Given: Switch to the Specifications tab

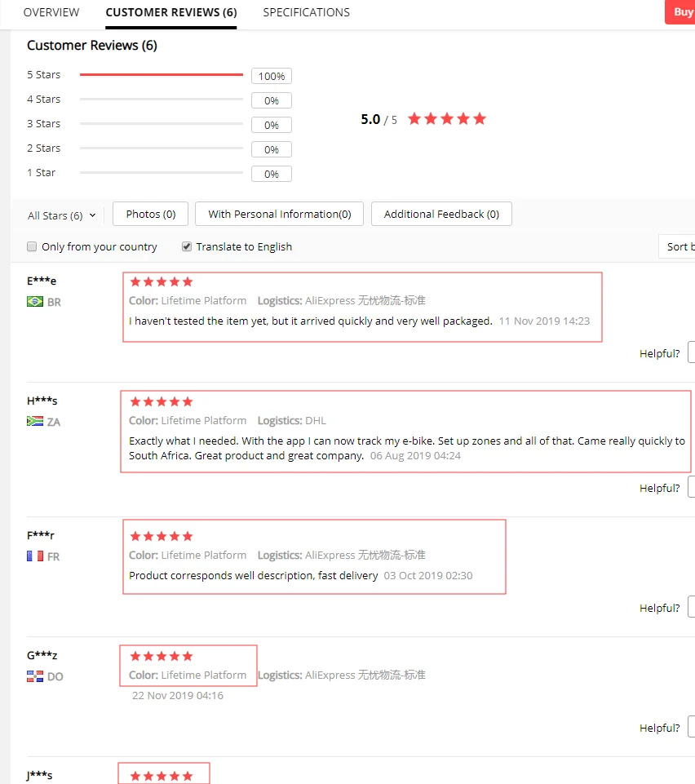Looking at the screenshot, I should coord(306,12).
